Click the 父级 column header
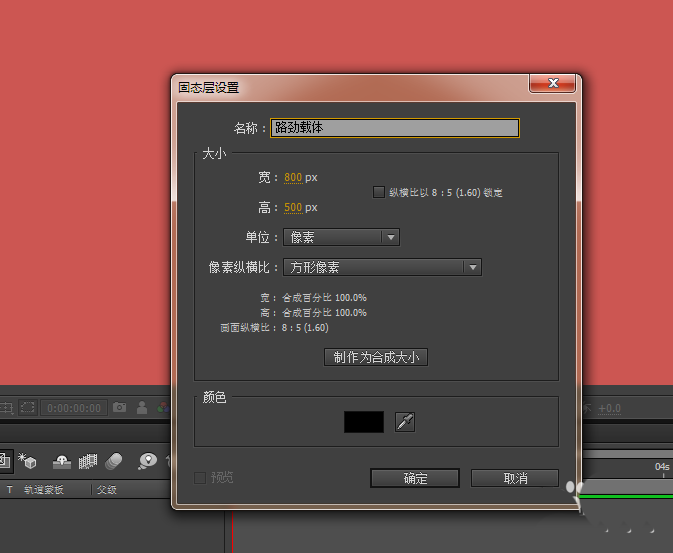673x553 pixels. click(106, 489)
